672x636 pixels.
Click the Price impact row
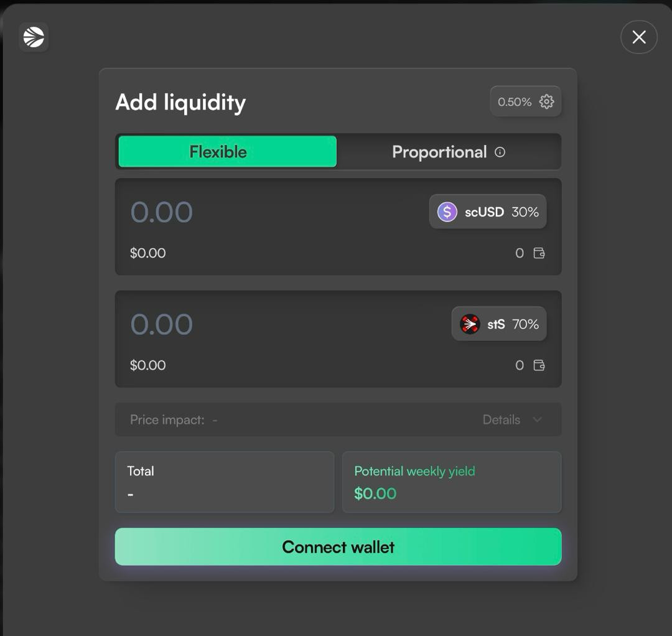(x=280, y=419)
